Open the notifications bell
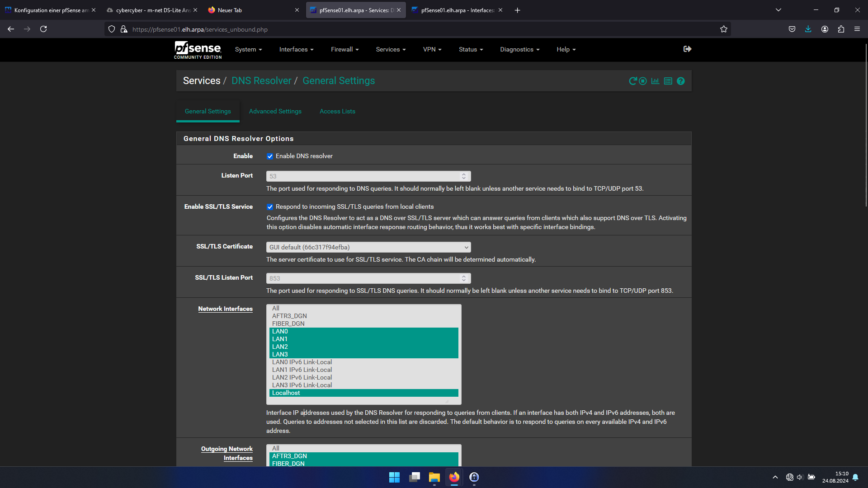Screen dimensions: 868x488 (855, 477)
